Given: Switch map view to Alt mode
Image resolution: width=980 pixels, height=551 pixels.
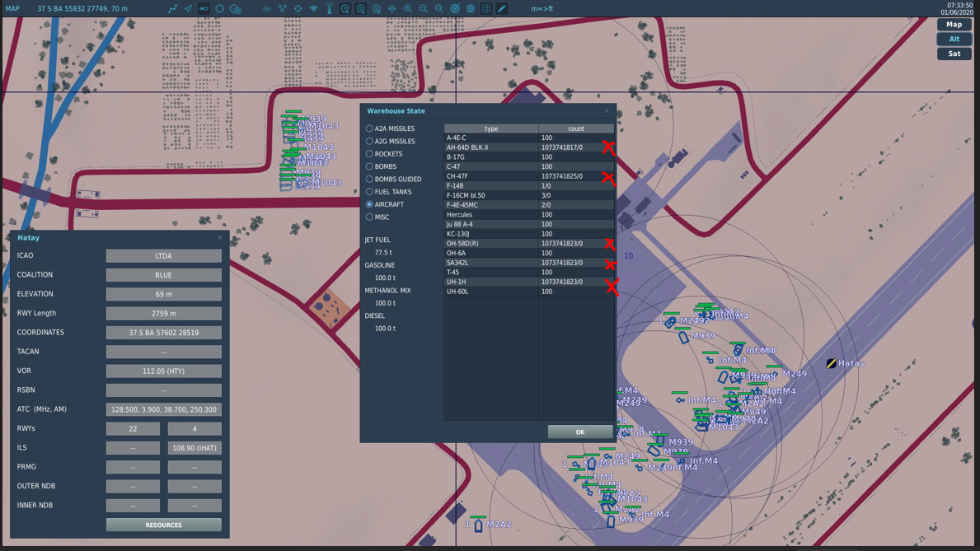Looking at the screenshot, I should click(x=954, y=39).
